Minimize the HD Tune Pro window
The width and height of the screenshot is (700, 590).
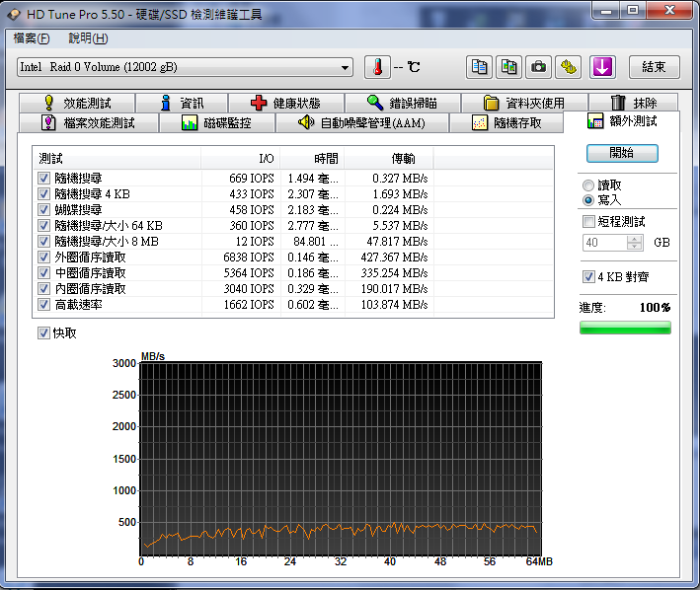coord(606,10)
